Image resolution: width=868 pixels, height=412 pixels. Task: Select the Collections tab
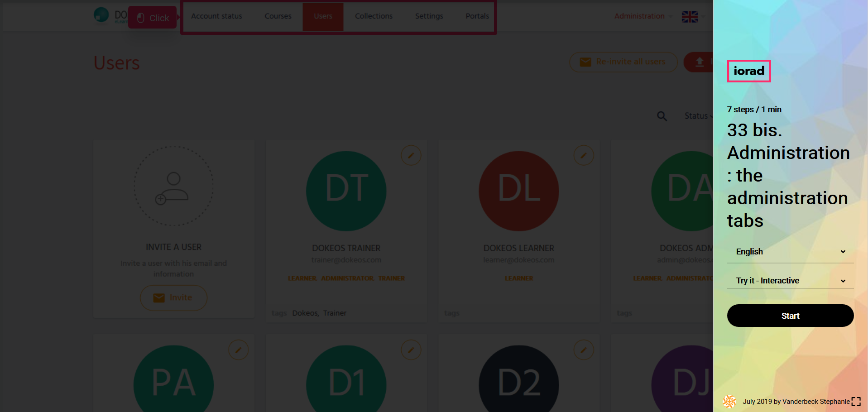(374, 16)
